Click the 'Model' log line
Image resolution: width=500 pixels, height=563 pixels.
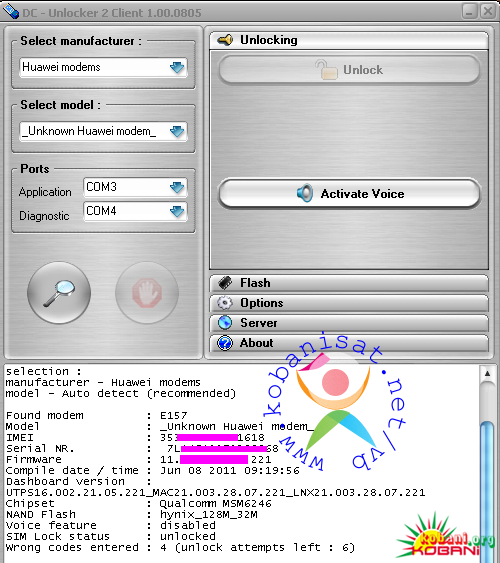tap(160, 427)
